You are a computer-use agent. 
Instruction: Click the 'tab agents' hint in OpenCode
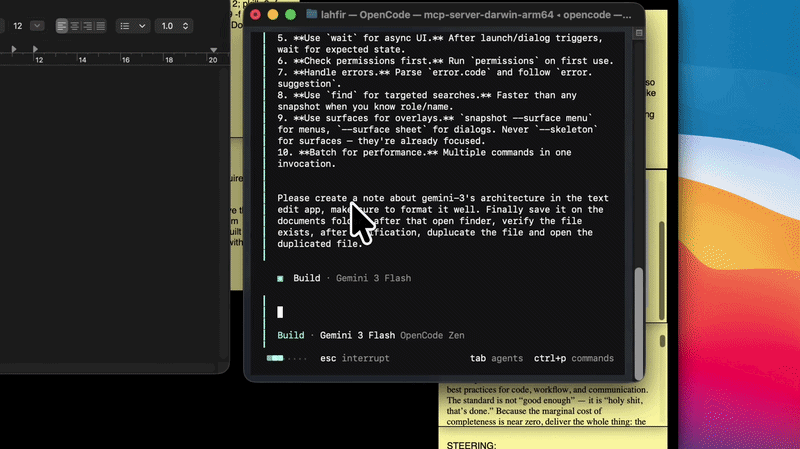(496, 358)
